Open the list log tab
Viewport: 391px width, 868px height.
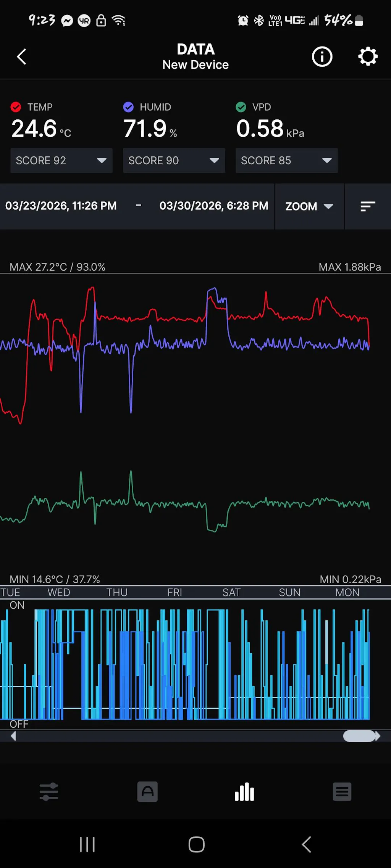coord(342,792)
